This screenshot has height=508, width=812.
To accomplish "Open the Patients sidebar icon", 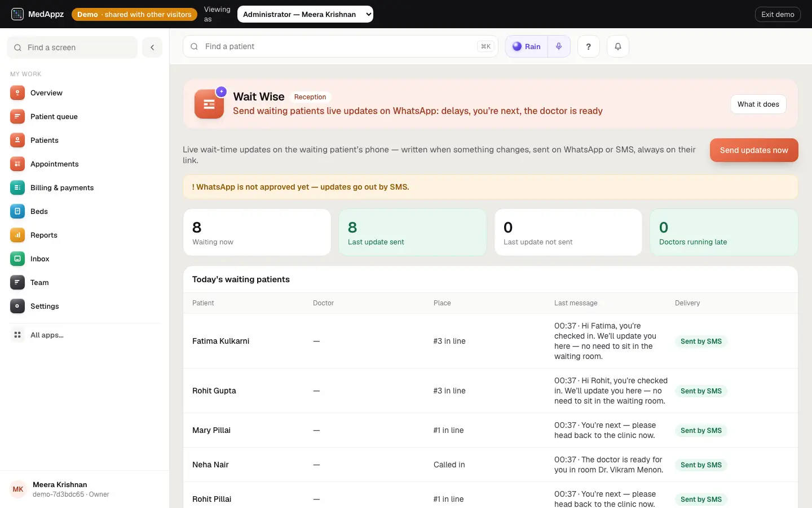I will tap(17, 140).
